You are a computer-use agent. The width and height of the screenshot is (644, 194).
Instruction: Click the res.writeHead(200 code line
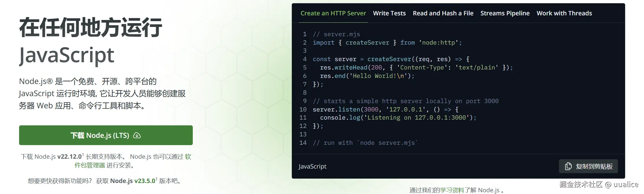[x=416, y=67]
